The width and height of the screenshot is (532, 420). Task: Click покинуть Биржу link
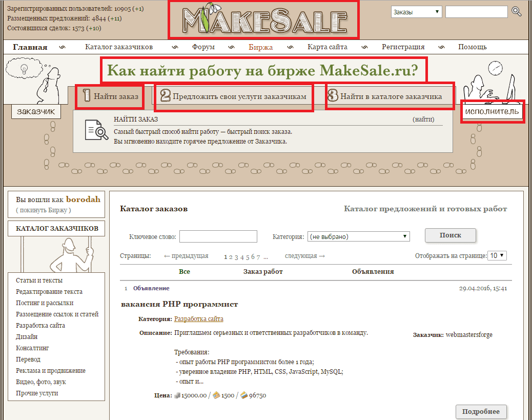pos(44,210)
